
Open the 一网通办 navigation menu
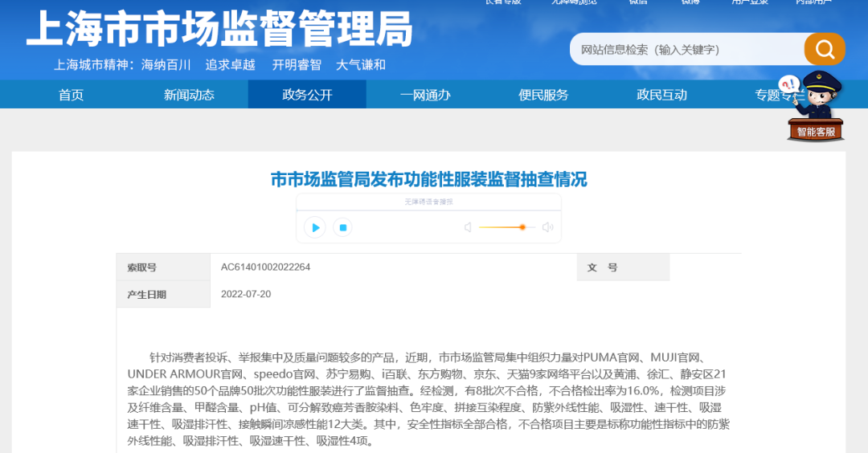425,95
